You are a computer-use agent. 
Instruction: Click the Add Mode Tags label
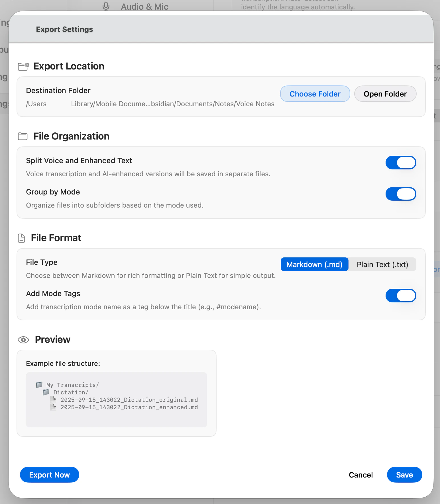pos(53,294)
